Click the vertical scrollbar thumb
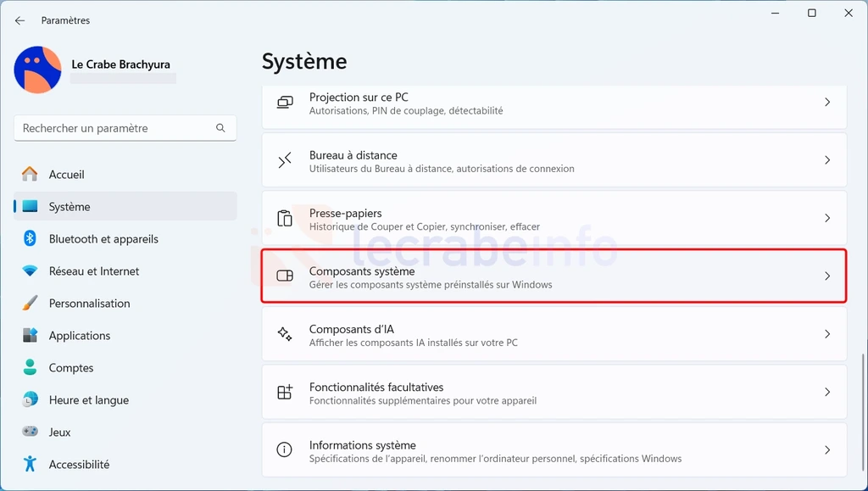868x491 pixels. [862, 410]
